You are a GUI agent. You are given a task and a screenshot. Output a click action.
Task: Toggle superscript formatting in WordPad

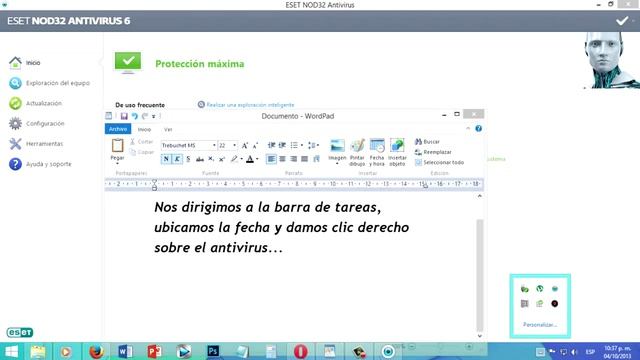tap(222, 159)
